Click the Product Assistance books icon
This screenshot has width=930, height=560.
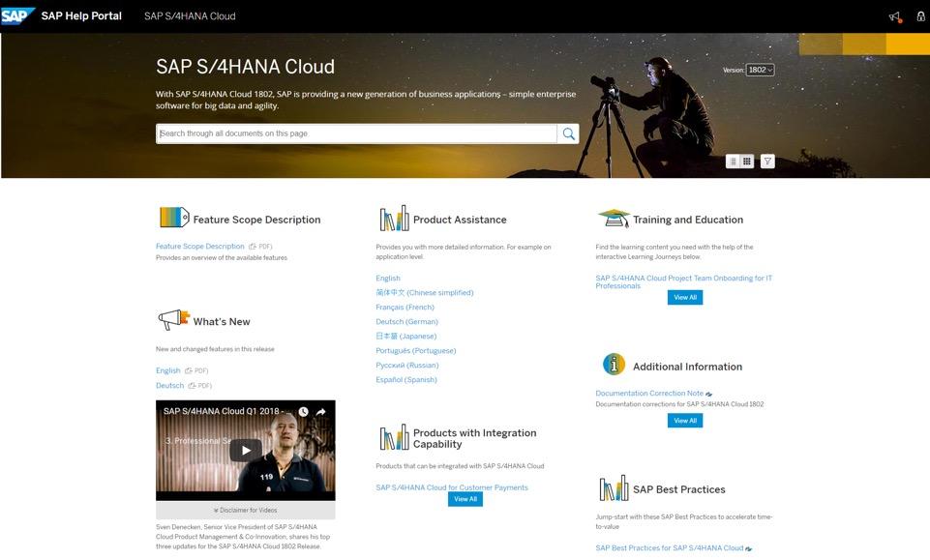pos(395,218)
